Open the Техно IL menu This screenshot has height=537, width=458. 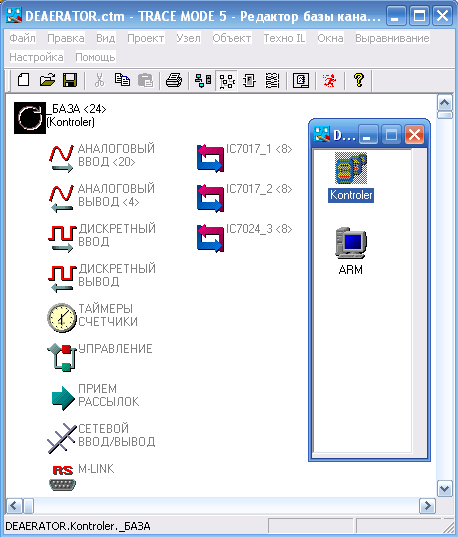(x=284, y=38)
